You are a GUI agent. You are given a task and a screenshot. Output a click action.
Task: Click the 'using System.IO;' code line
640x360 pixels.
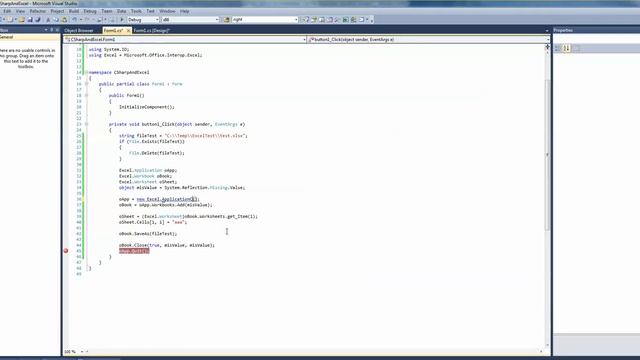click(x=109, y=49)
